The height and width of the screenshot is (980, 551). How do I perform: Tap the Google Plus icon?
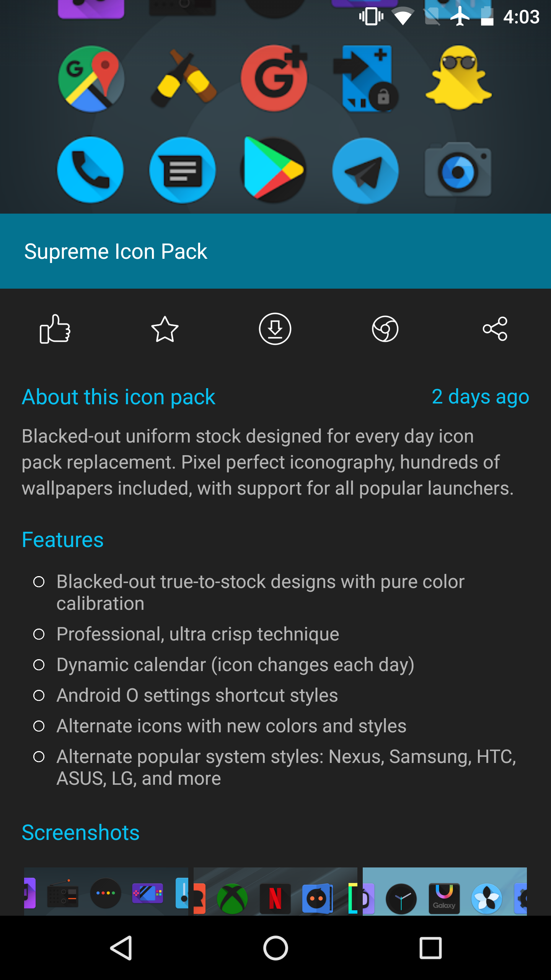(x=274, y=78)
